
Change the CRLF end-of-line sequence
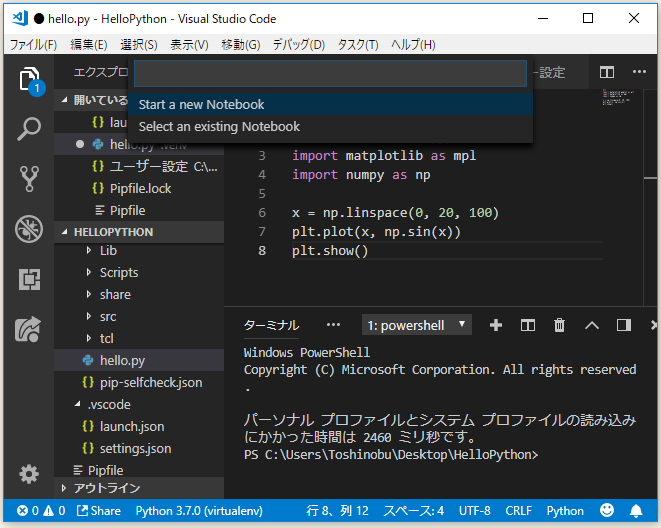518,511
